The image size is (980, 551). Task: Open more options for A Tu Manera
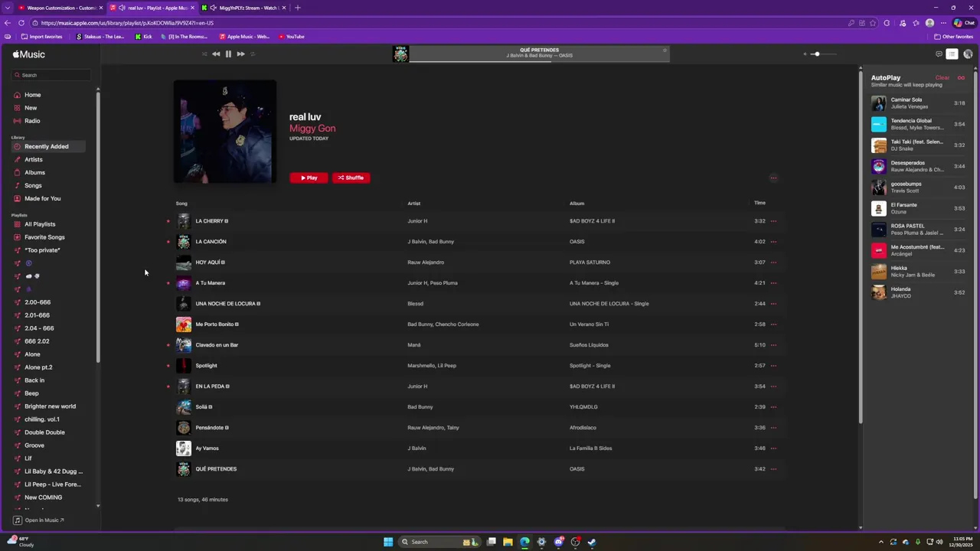point(773,283)
